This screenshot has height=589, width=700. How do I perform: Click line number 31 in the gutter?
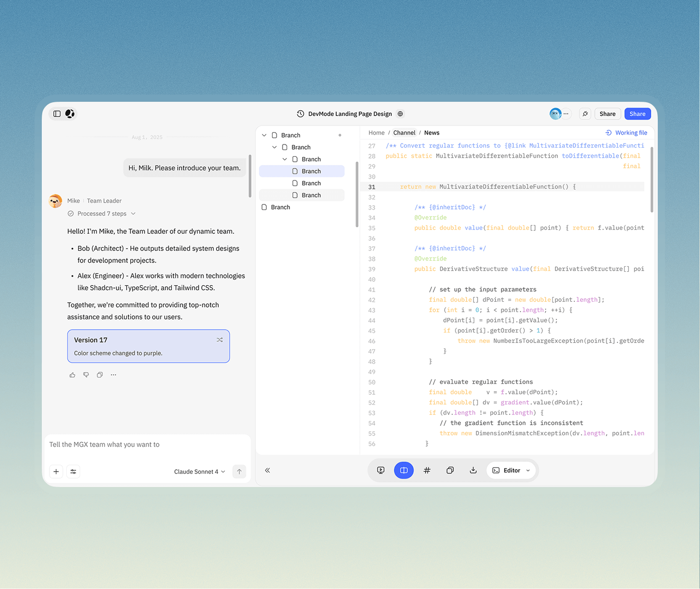372,187
